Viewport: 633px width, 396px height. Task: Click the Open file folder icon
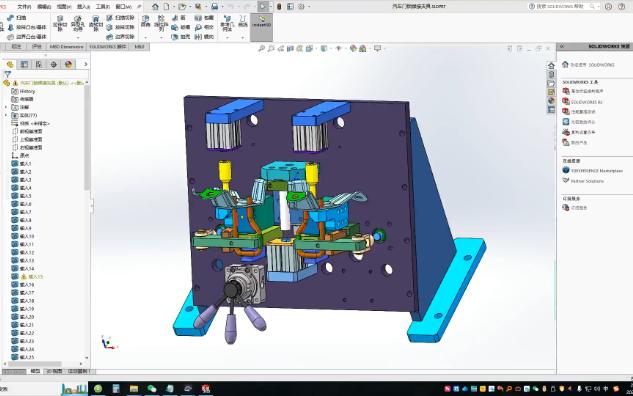pyautogui.click(x=182, y=6)
